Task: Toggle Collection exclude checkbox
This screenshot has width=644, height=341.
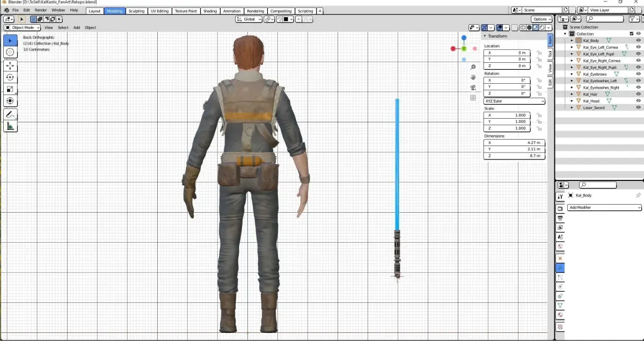Action: pos(632,34)
